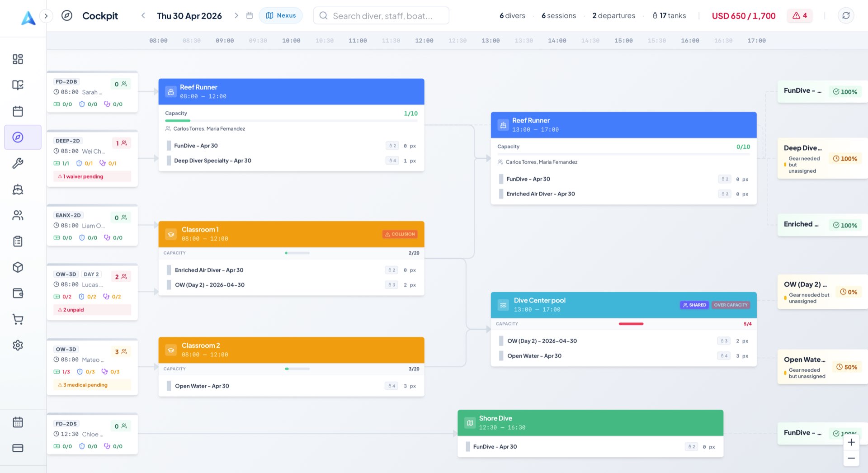Click the boat icon on Reef Runner 13:00 card
This screenshot has height=473, width=868.
coord(503,125)
